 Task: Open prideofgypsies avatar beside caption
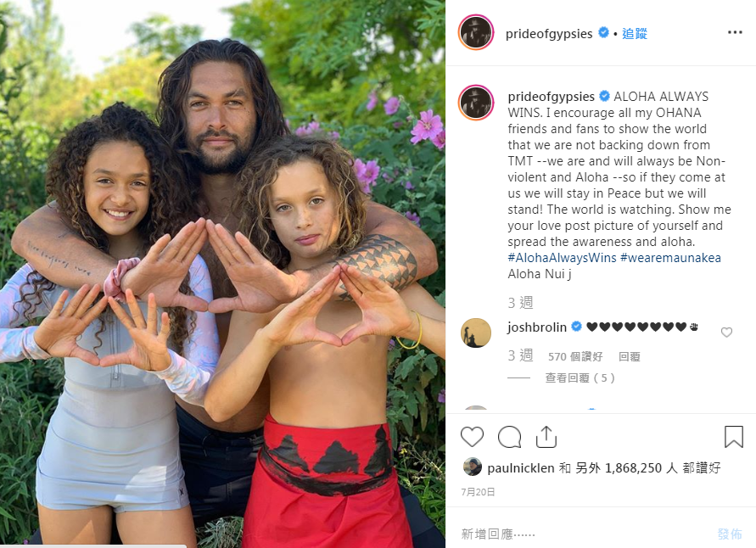point(476,103)
